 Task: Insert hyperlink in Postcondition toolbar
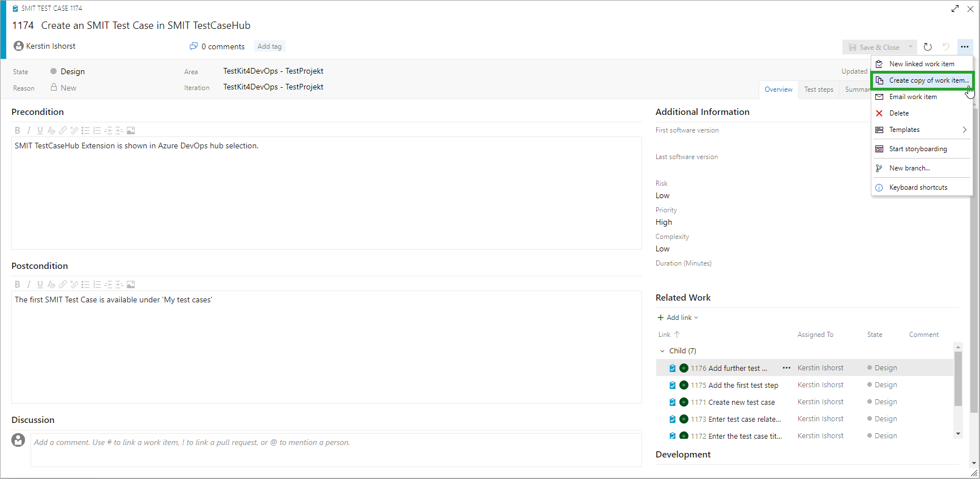coord(63,285)
